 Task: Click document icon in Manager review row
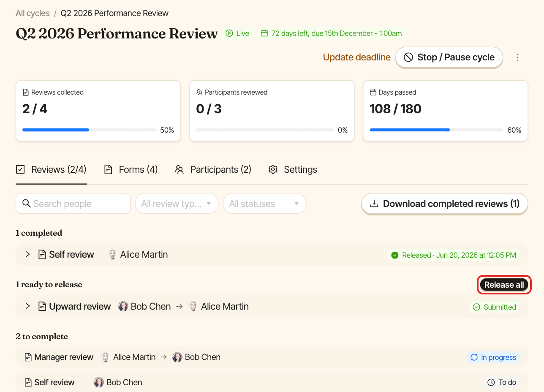28,357
